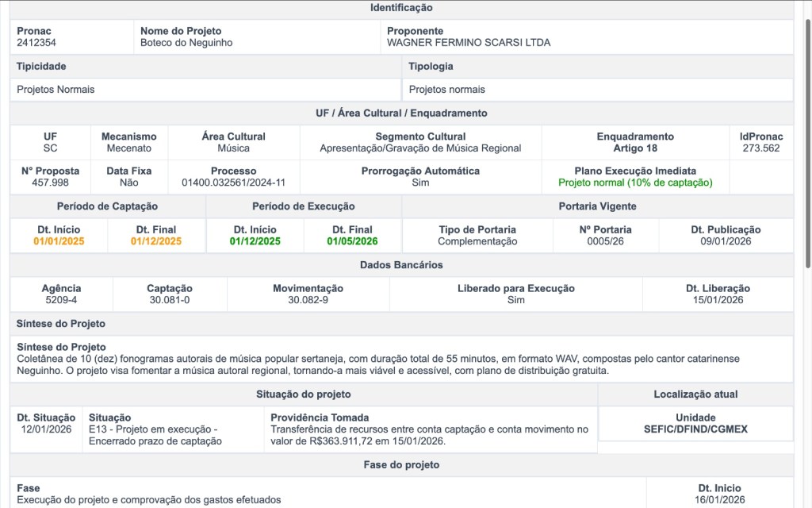
Task: Click the unit SEFIC/DFIND/CGMEX
Action: [x=695, y=429]
